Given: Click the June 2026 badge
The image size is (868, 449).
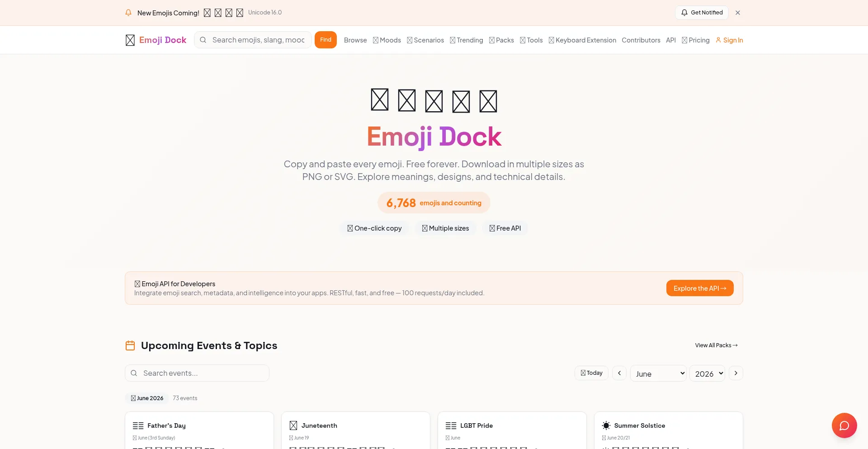Looking at the screenshot, I should click(x=147, y=398).
